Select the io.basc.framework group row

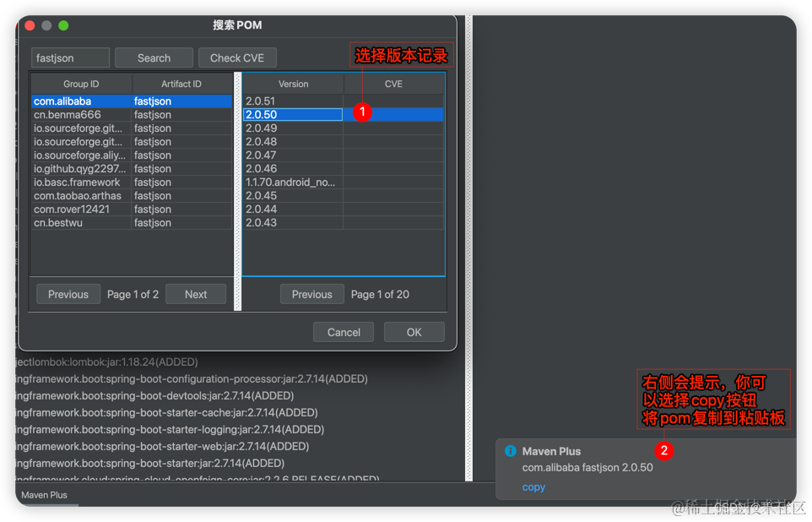pyautogui.click(x=132, y=182)
